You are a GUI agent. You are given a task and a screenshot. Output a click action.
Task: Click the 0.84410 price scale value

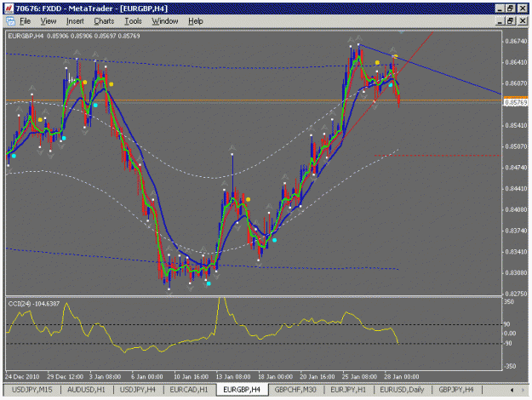point(516,189)
